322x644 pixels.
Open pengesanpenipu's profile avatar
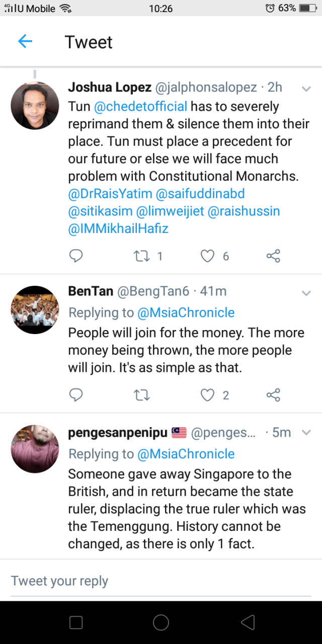click(x=35, y=449)
